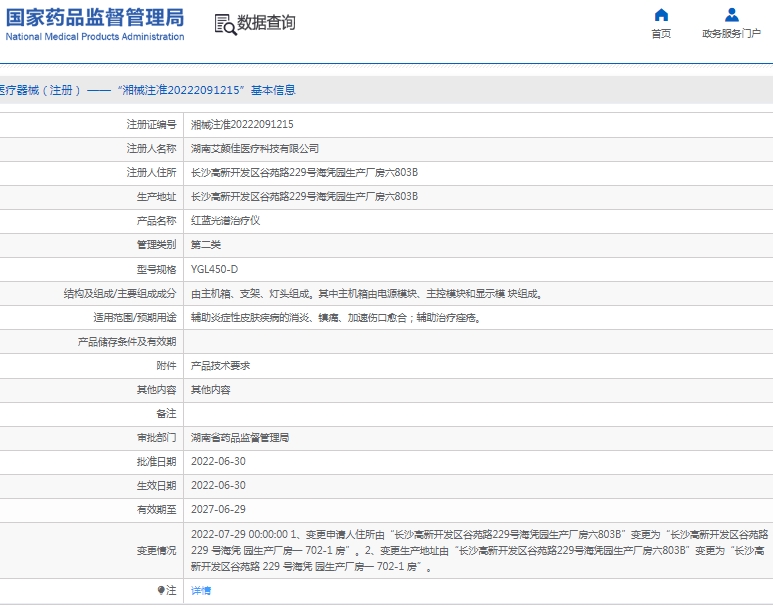Click the 数据查询 heading text

266,23
